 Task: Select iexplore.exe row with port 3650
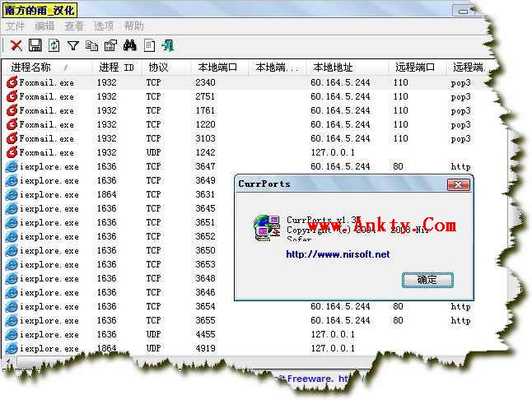coord(119,250)
